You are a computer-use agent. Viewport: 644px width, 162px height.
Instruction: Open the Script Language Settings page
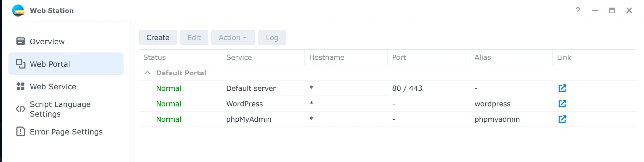(60, 109)
